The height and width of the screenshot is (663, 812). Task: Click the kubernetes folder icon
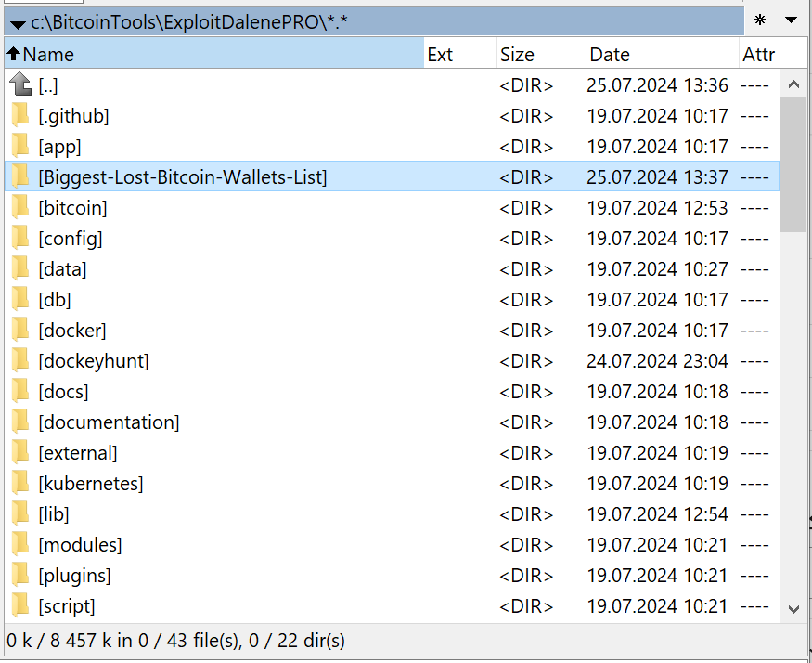pos(20,483)
